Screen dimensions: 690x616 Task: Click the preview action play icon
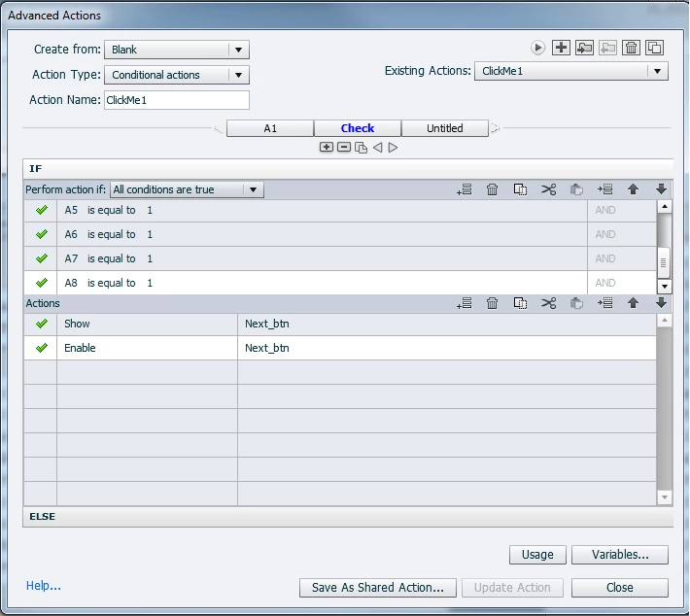tap(537, 48)
